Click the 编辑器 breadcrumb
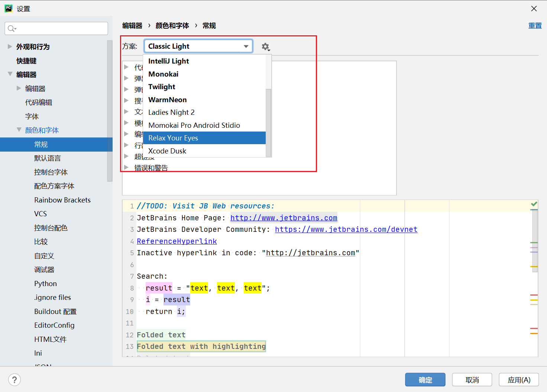Image resolution: width=547 pixels, height=392 pixels. (x=132, y=26)
